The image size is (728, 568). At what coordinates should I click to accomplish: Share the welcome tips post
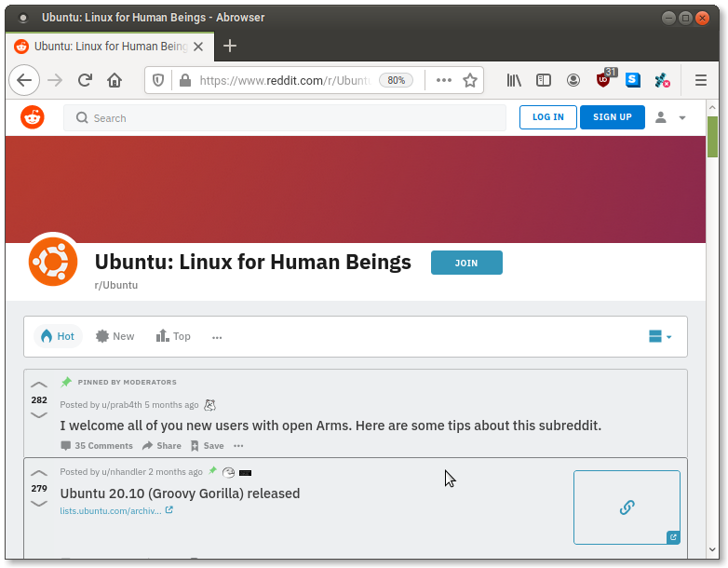pos(162,446)
